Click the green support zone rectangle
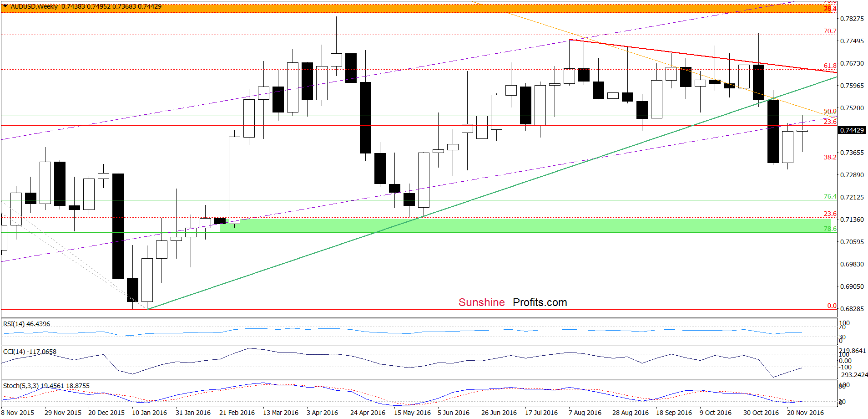This screenshot has width=868, height=419. tap(525, 225)
